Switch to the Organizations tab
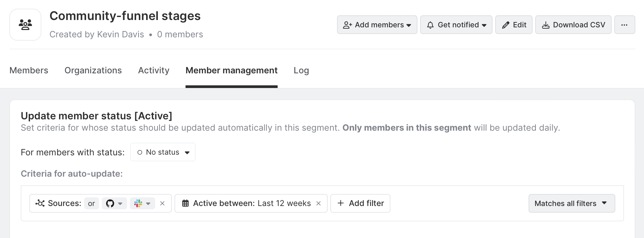This screenshot has width=644, height=238. click(x=93, y=70)
